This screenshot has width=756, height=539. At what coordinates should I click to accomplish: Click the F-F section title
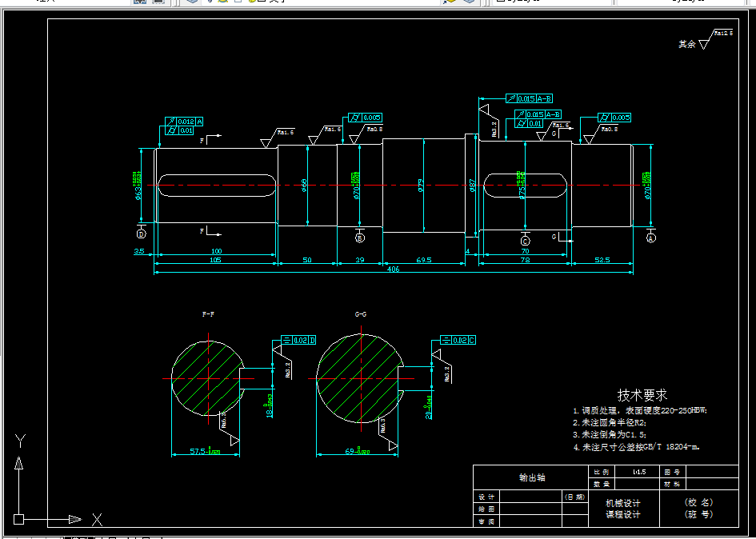point(208,314)
